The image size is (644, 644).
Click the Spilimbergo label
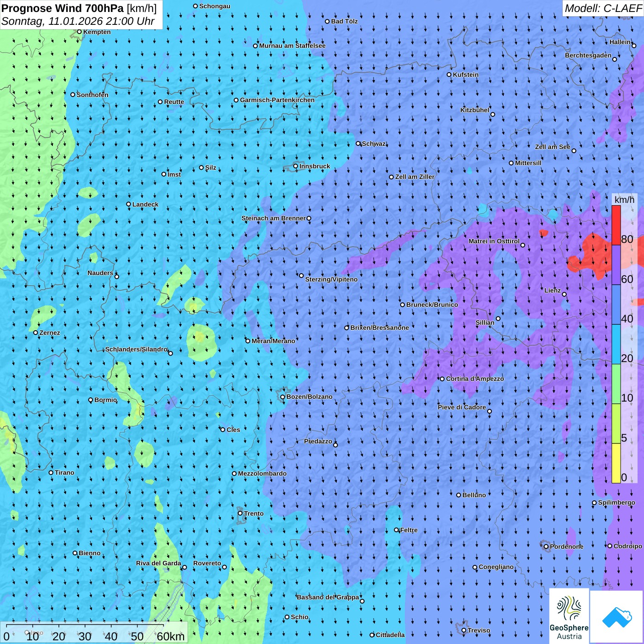coord(616,502)
